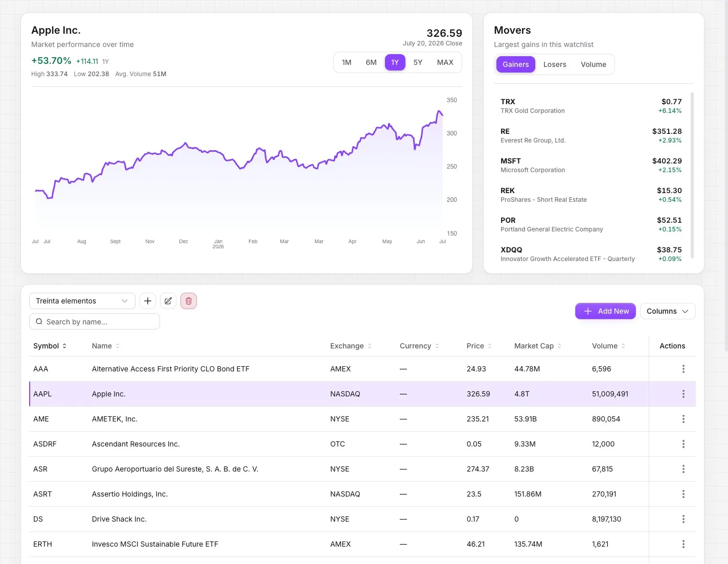Select the 5Y chart range

pyautogui.click(x=418, y=62)
